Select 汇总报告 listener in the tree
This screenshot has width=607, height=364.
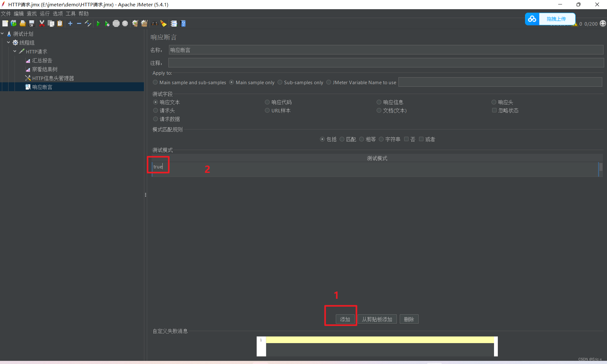tap(42, 60)
